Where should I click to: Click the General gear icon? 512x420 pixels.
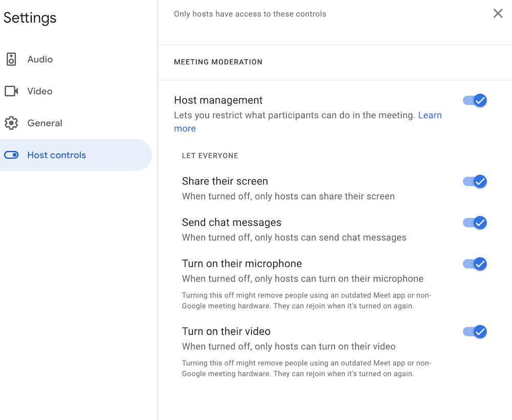pos(11,123)
